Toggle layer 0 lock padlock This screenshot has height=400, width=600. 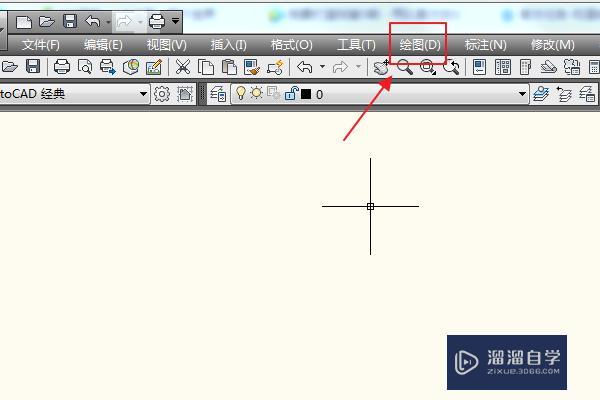pyautogui.click(x=292, y=93)
